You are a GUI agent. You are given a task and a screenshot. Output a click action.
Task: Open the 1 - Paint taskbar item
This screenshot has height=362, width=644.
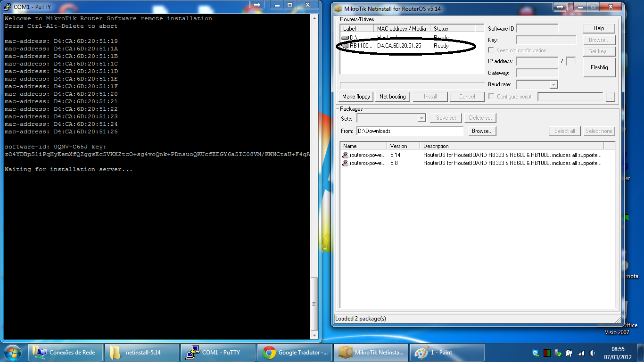click(447, 353)
